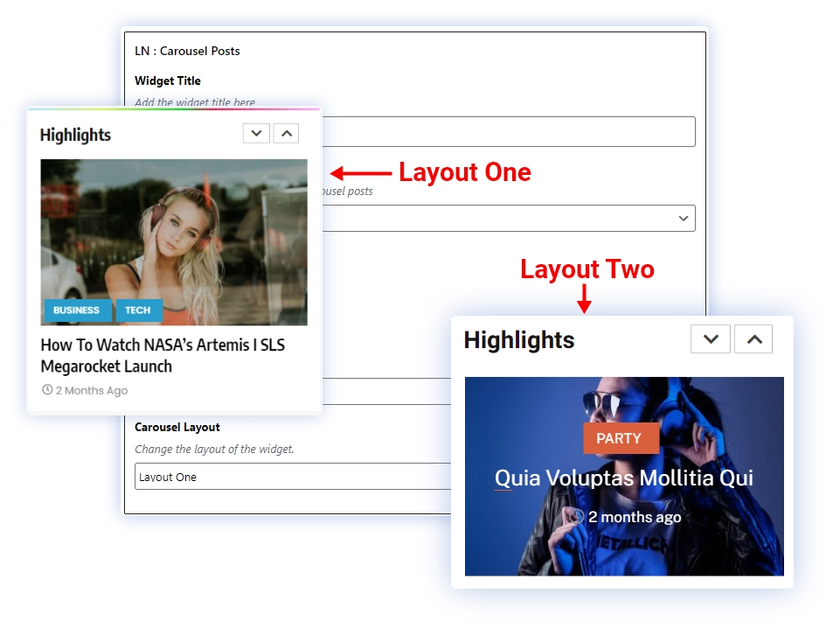Open the Quia Voluptas Mollitia Qui post
Viewport: 840px width, 635px height.
[623, 478]
